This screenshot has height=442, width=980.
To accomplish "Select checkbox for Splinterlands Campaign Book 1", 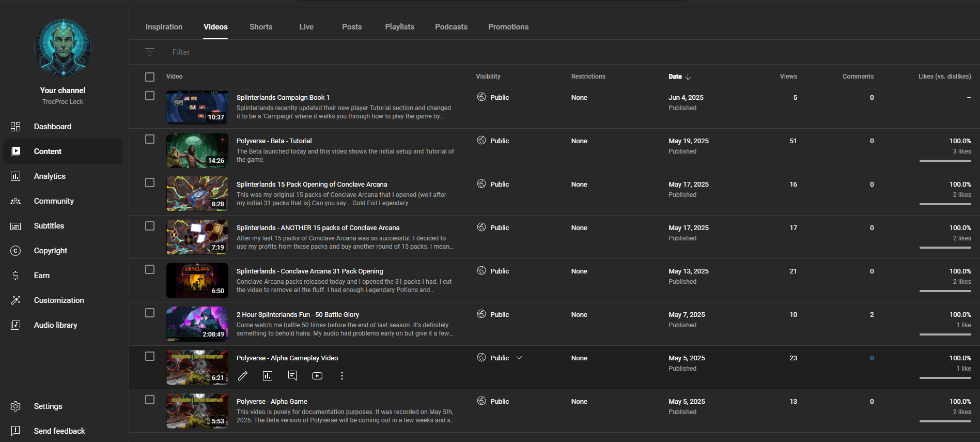I will 150,96.
